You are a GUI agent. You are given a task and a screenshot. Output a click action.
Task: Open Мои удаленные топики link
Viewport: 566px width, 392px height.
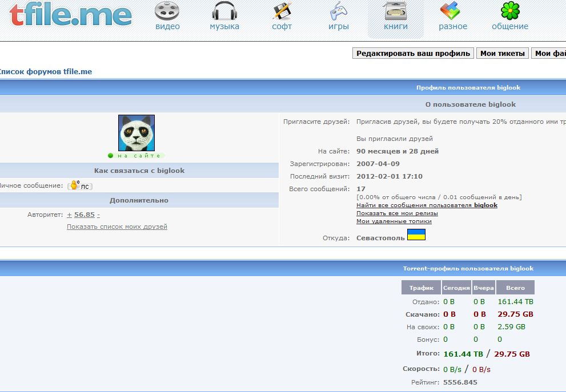pos(394,221)
